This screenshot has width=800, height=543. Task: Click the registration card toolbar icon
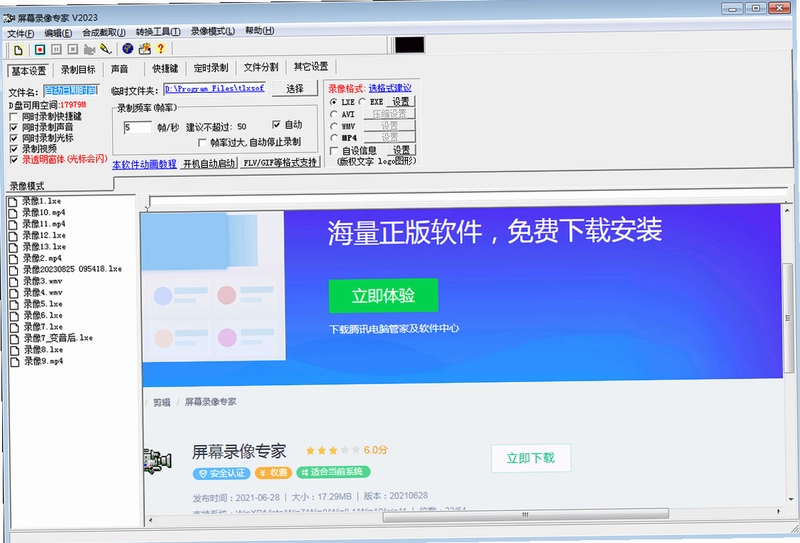pyautogui.click(x=144, y=48)
